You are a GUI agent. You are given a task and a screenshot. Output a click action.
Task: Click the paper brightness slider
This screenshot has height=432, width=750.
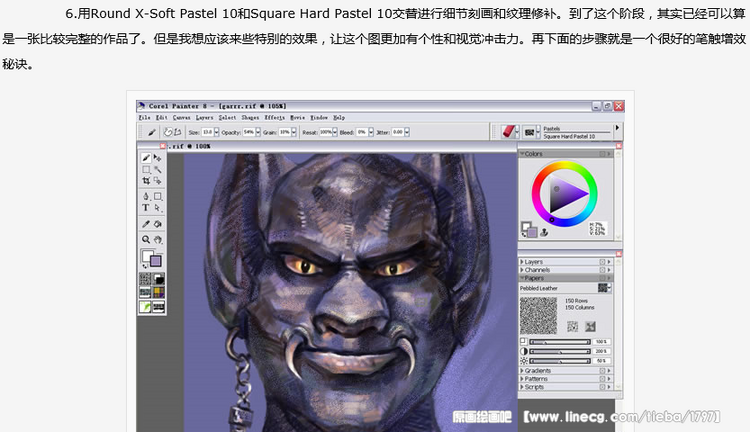560,361
